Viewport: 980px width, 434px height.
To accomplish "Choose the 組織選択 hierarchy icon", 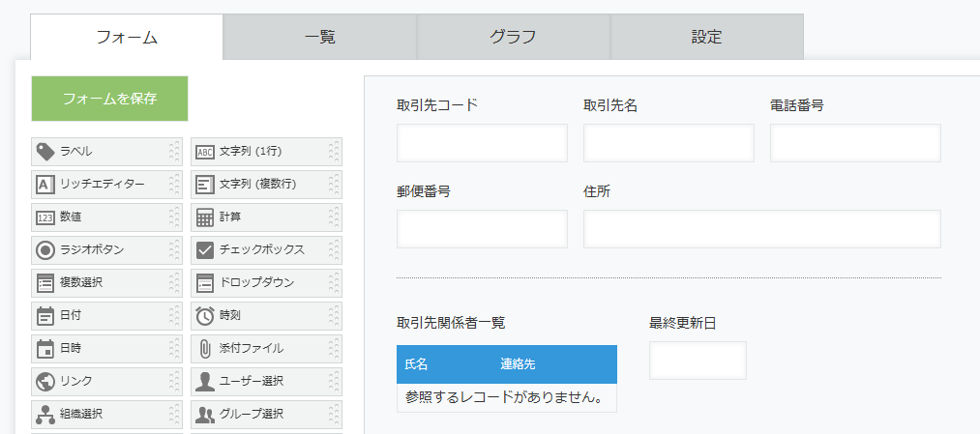I will (45, 414).
